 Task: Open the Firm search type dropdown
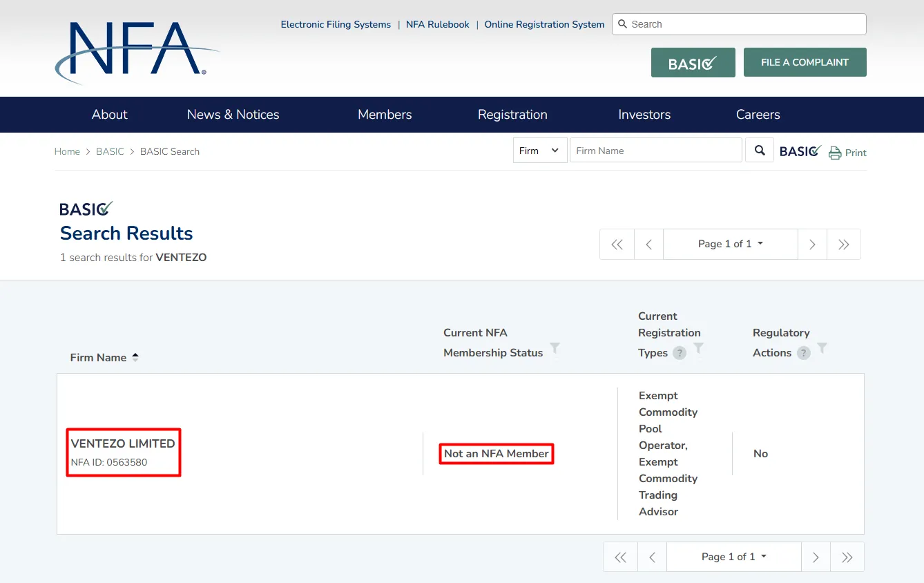coord(540,151)
